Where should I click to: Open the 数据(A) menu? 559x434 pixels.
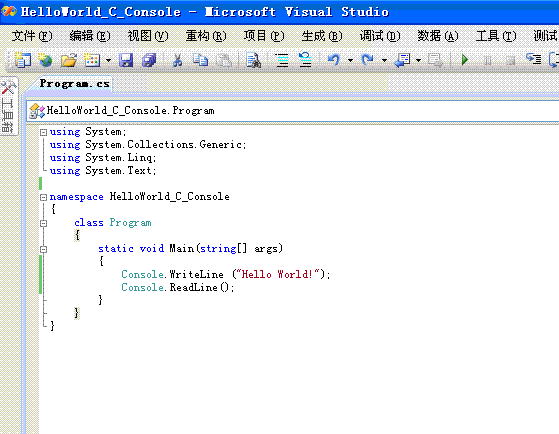pos(438,36)
